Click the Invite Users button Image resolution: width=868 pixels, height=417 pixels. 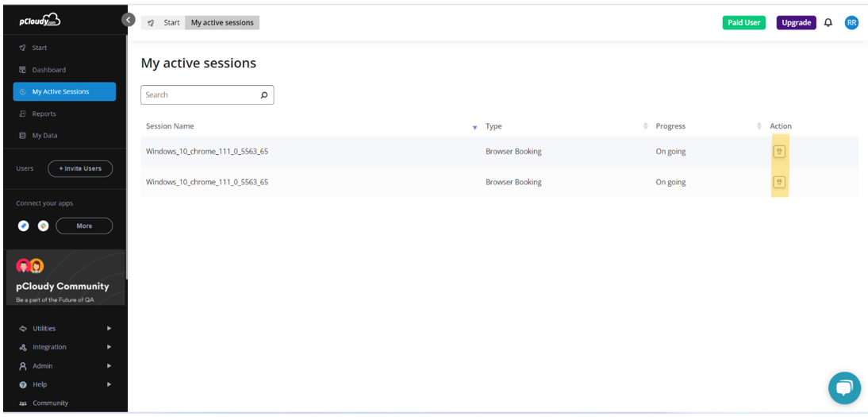click(x=80, y=168)
